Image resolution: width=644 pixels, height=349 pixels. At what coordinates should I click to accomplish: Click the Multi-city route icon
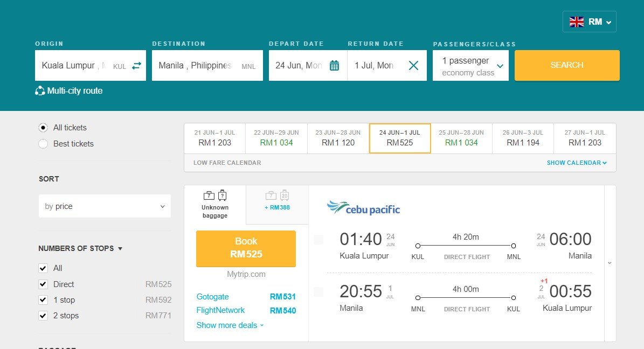click(x=40, y=90)
